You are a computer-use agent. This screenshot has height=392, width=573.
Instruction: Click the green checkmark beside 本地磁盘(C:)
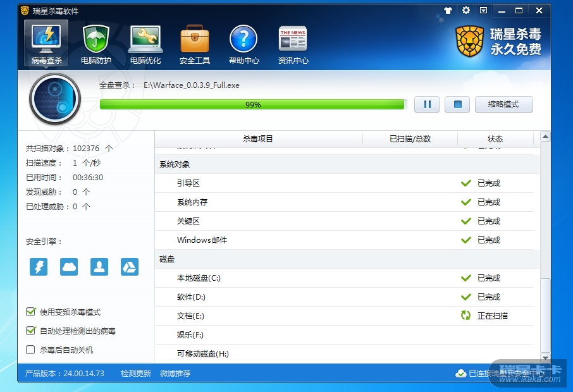tap(466, 278)
